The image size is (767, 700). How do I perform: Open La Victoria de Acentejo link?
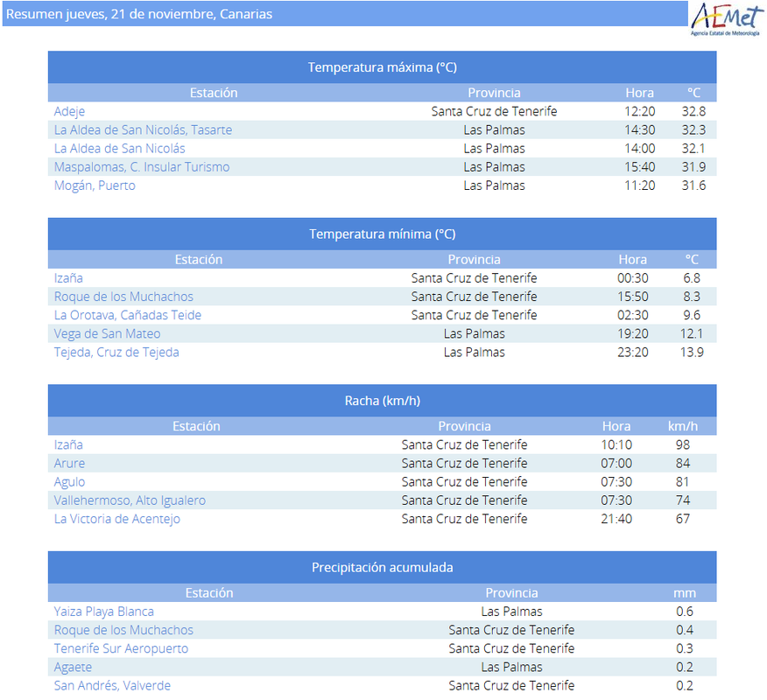pyautogui.click(x=117, y=519)
